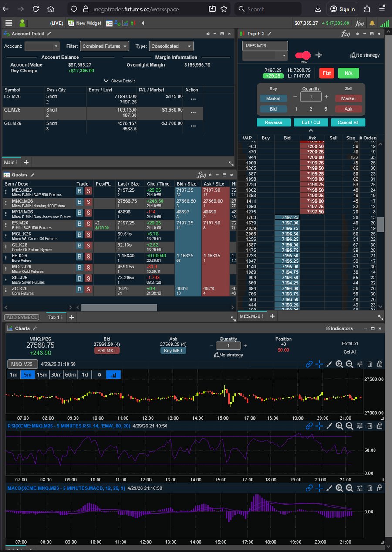The width and height of the screenshot is (392, 552).
Task: Click ADD SYMBOL button
Action: point(21,318)
